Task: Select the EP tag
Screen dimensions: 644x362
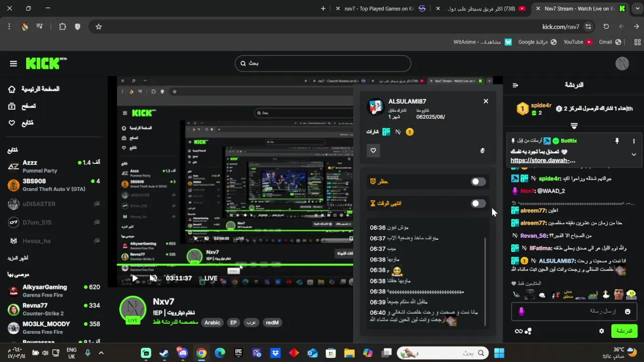Action: coord(233,323)
